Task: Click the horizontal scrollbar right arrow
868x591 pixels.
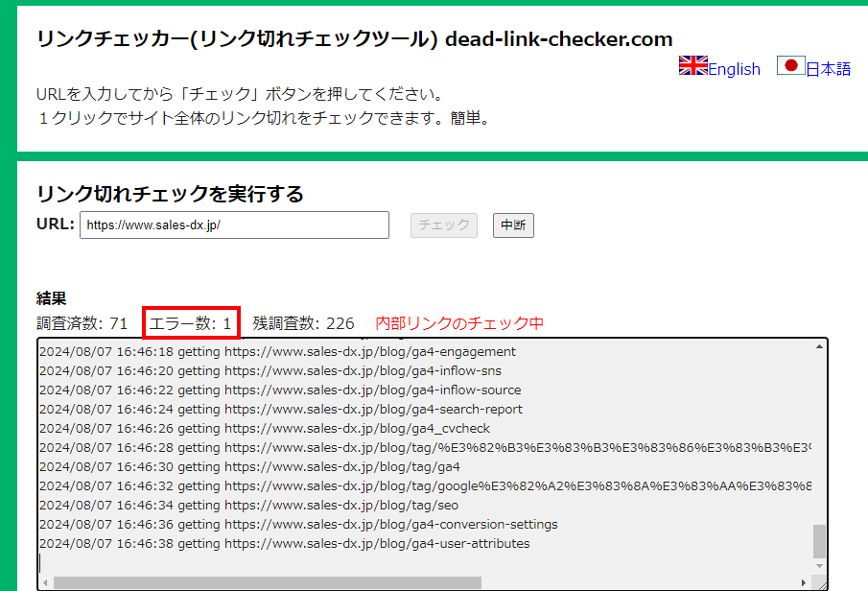Action: tap(804, 582)
